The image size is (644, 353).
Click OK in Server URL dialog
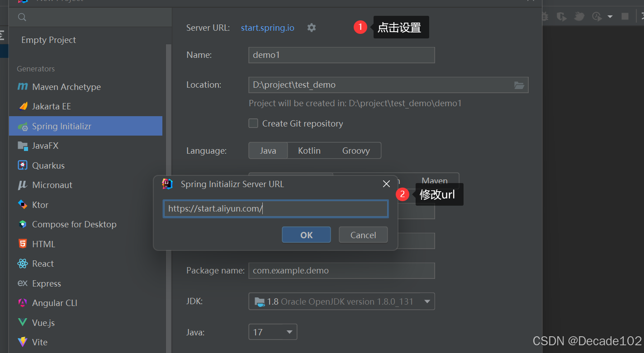pos(306,235)
